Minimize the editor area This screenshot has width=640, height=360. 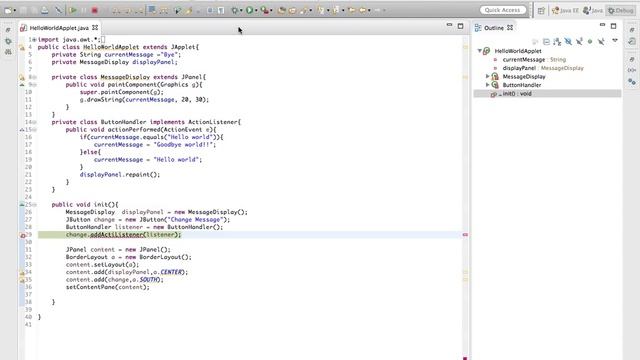click(x=449, y=25)
